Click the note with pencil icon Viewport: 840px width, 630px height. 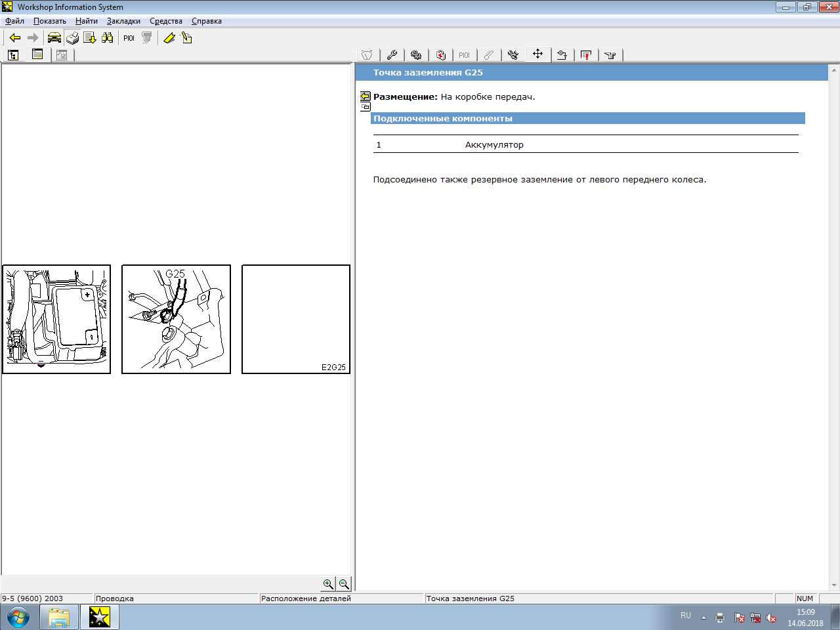click(x=187, y=38)
